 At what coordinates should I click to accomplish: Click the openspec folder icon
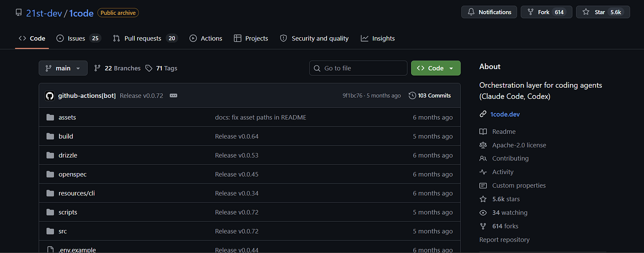pyautogui.click(x=50, y=174)
